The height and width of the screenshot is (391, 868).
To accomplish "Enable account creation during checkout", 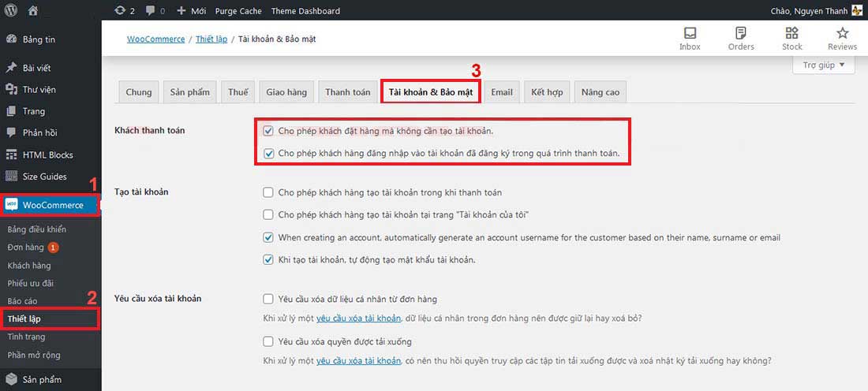I will [268, 192].
